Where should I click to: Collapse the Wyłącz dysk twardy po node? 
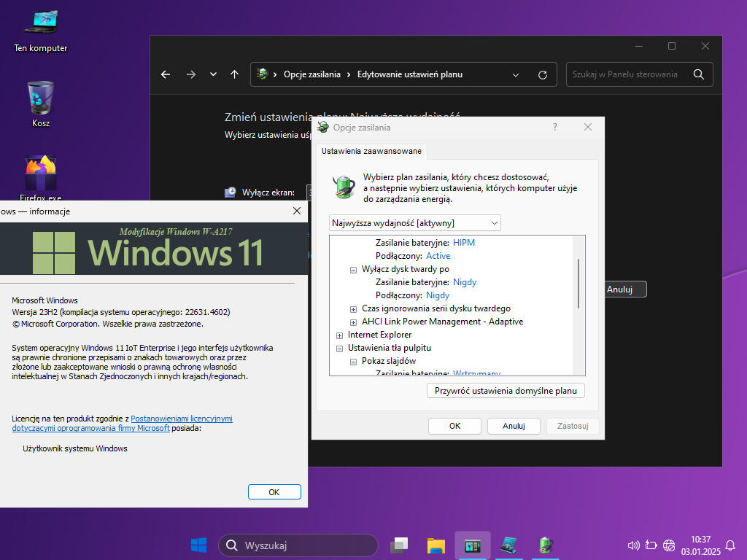pos(354,269)
